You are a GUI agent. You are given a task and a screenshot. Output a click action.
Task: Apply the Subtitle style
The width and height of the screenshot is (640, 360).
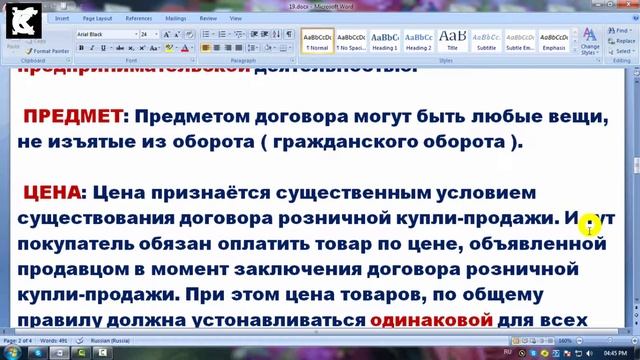tap(487, 41)
